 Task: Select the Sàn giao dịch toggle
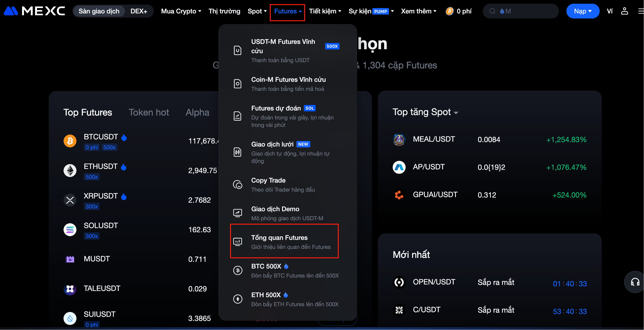pos(99,11)
